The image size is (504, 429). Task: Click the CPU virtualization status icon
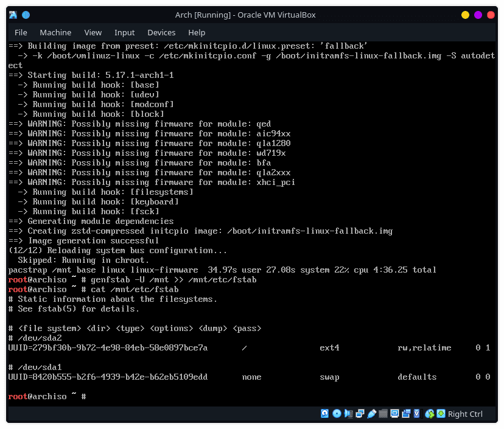point(417,414)
